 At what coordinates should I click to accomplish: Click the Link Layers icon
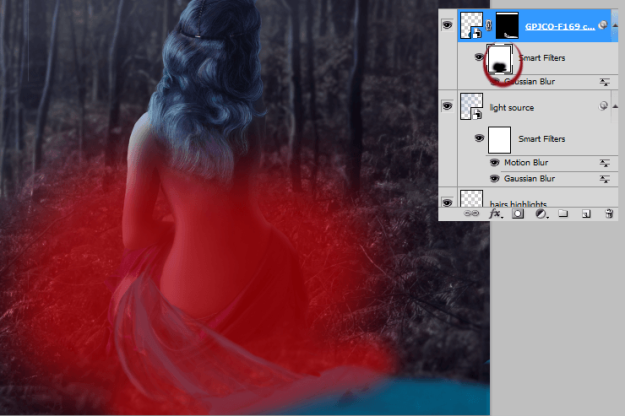[471, 214]
